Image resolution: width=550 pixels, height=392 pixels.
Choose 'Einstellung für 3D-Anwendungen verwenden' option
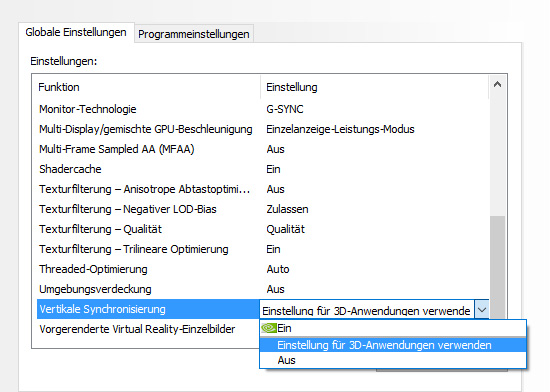(393, 345)
